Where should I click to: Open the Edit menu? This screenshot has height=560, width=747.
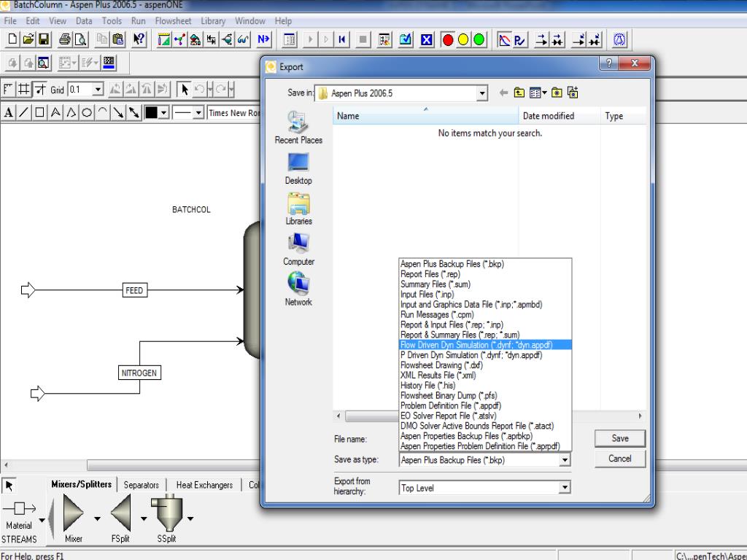coord(32,21)
